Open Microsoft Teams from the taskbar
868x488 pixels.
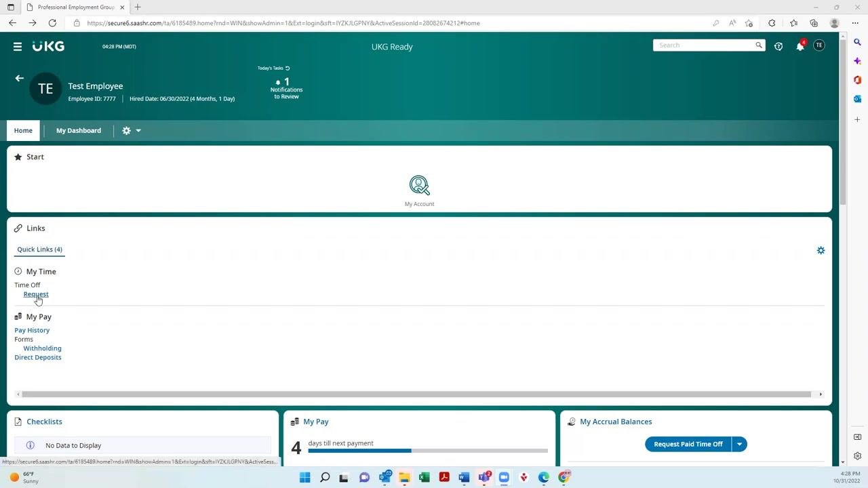tap(484, 477)
